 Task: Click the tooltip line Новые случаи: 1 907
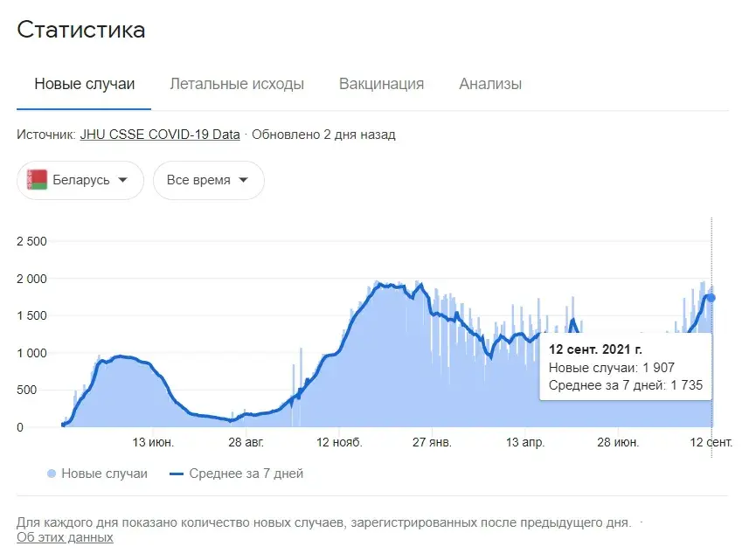pos(612,368)
